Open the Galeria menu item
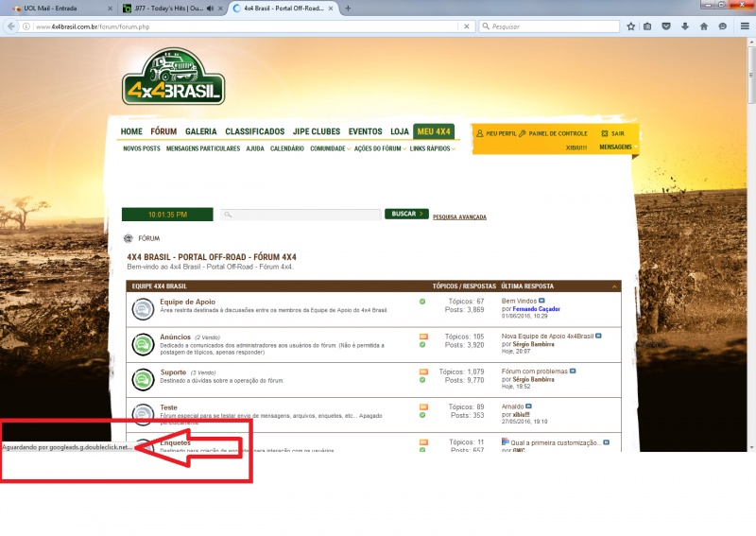Viewport: 756px width, 536px height. tap(201, 131)
